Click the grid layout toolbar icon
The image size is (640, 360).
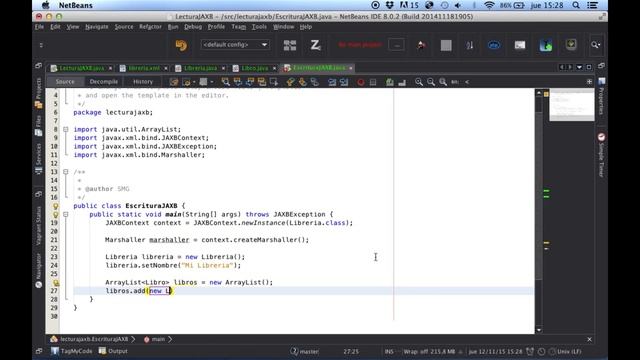pyautogui.click(x=290, y=45)
